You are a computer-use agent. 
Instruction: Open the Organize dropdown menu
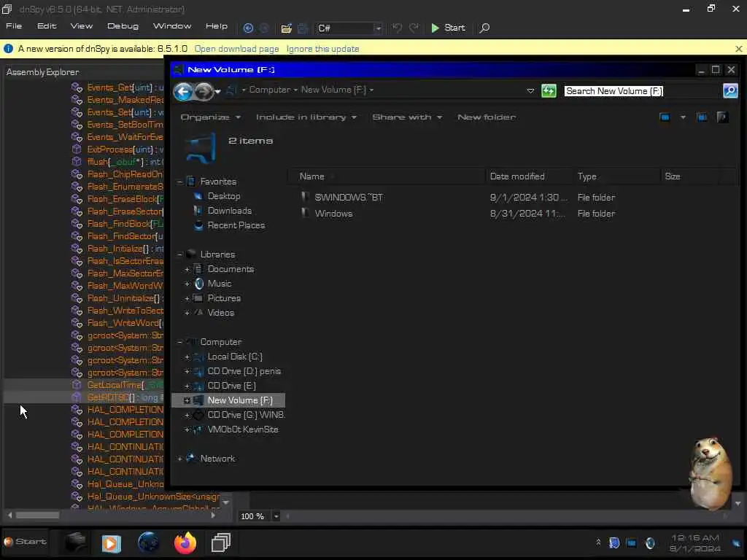click(210, 117)
